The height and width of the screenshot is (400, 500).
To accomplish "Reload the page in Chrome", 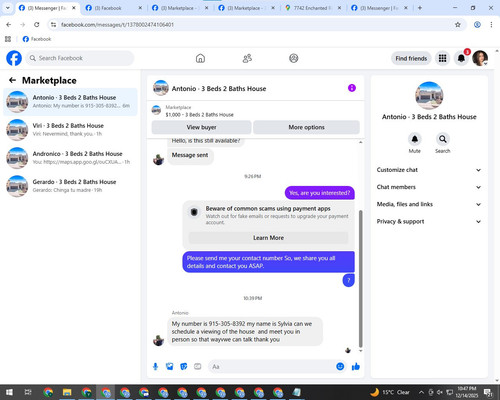I will tap(37, 24).
